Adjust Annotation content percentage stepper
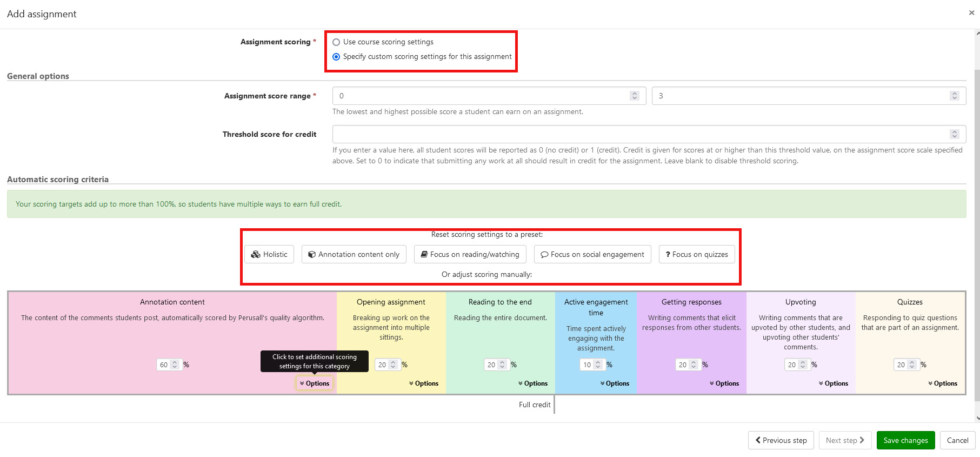Viewport: 980px width, 457px height. 175,365
